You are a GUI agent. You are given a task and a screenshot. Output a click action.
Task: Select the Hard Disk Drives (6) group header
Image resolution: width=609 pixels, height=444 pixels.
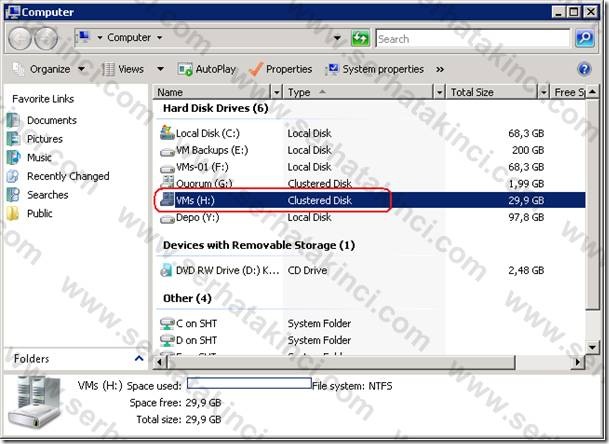coord(216,108)
